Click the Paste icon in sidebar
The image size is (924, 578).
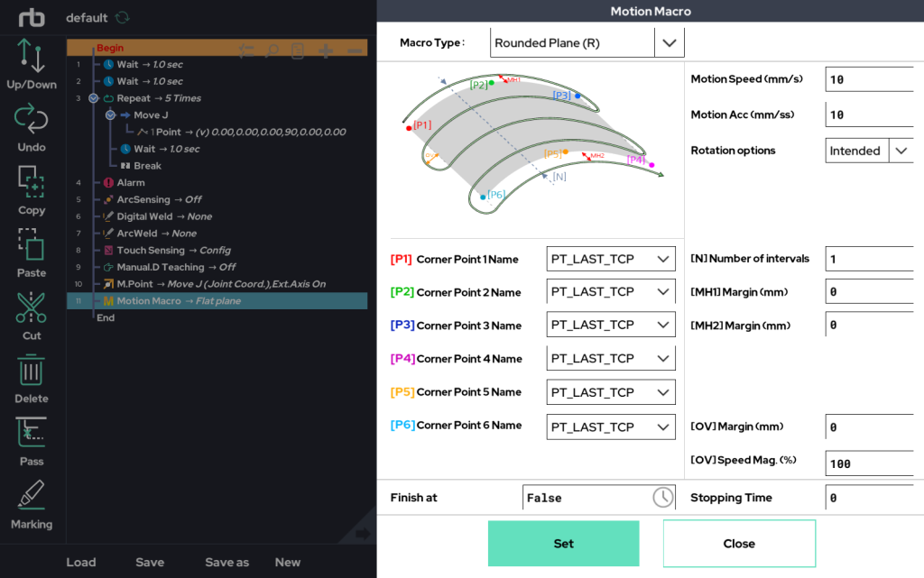32,244
